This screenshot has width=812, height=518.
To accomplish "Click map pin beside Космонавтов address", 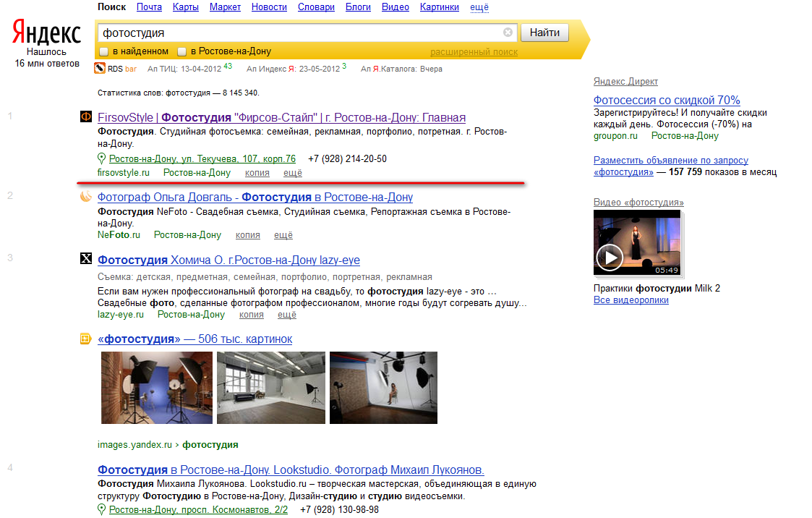I will 101,509.
